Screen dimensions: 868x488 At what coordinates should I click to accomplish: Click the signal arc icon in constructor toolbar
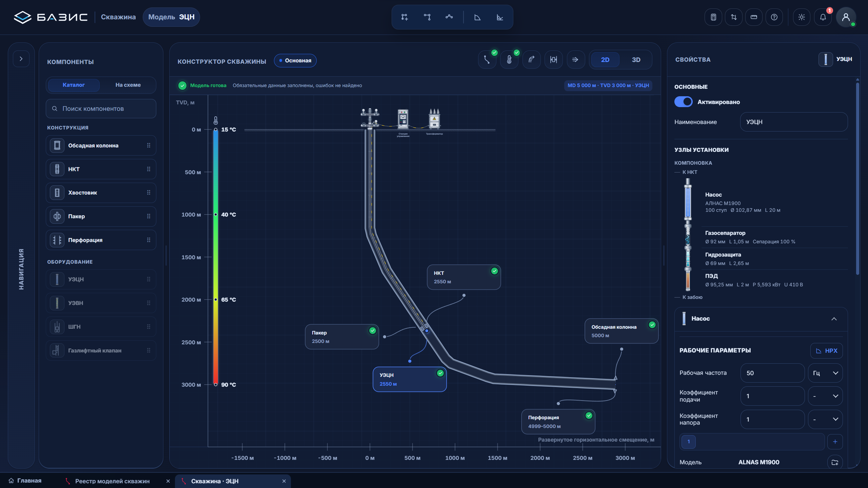tap(531, 60)
